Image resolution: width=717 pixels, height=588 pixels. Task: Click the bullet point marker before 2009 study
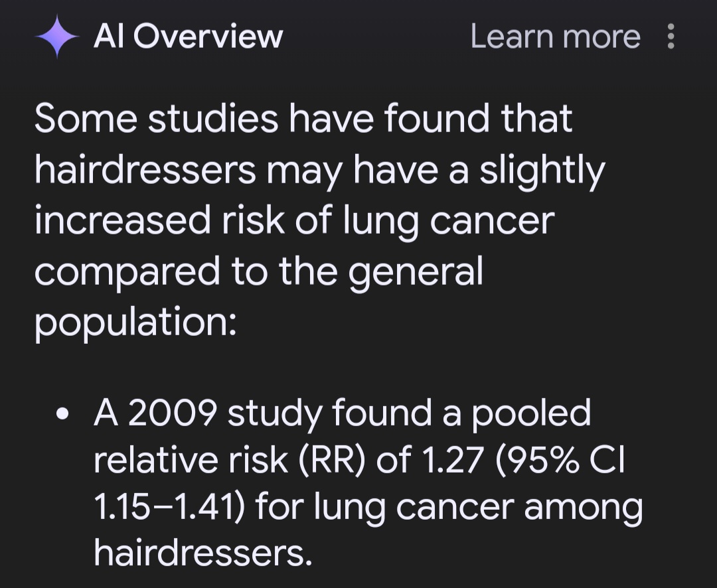click(62, 414)
